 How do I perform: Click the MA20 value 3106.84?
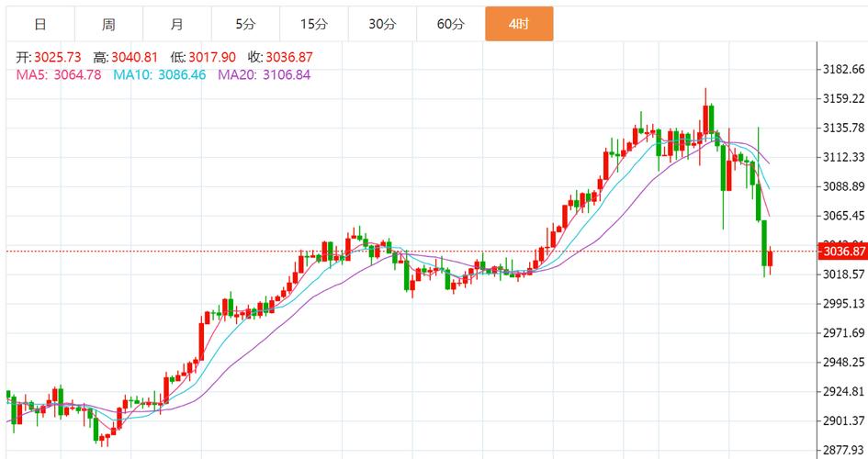pos(287,74)
